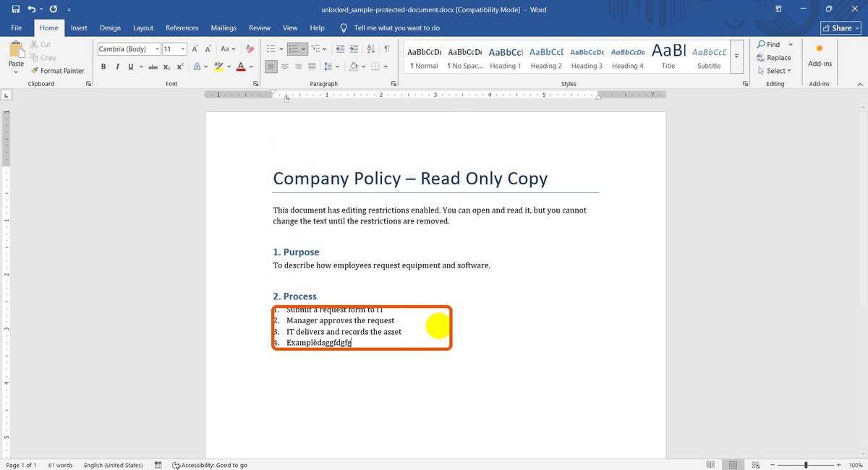868x470 pixels.
Task: Open the ribbon display options
Action: 778,9
